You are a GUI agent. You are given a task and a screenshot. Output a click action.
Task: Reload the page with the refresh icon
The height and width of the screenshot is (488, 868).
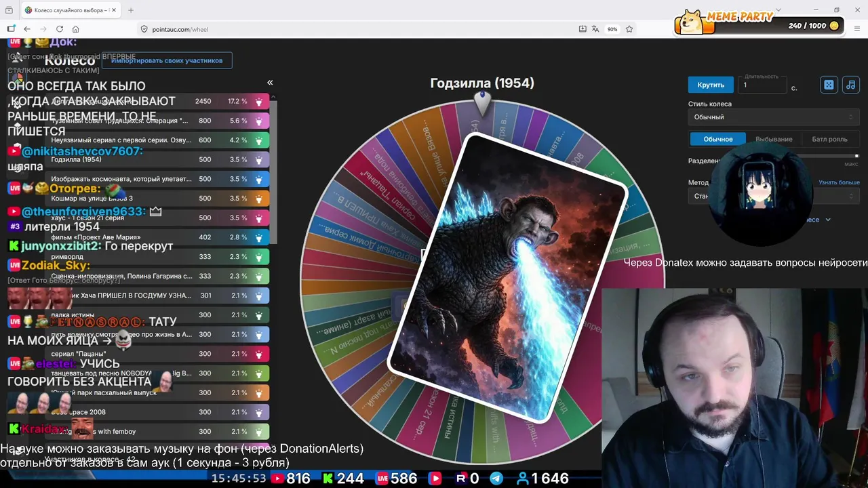60,29
